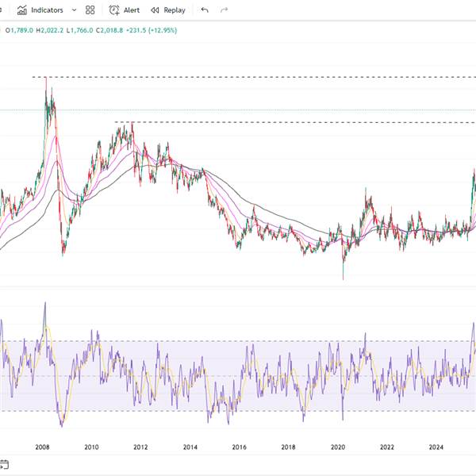The image size is (476, 476).
Task: Select the dashed upper band line of the oscillator
Action: 238,341
